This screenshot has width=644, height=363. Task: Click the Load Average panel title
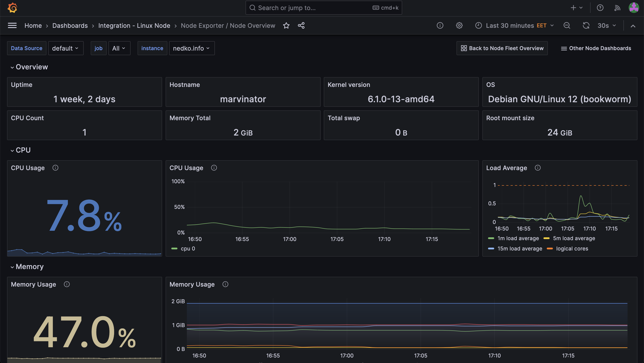506,168
